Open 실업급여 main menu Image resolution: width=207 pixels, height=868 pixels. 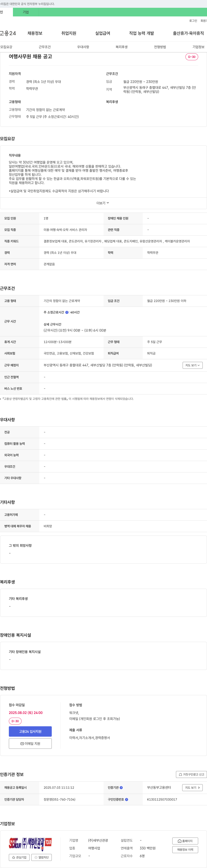tap(103, 33)
